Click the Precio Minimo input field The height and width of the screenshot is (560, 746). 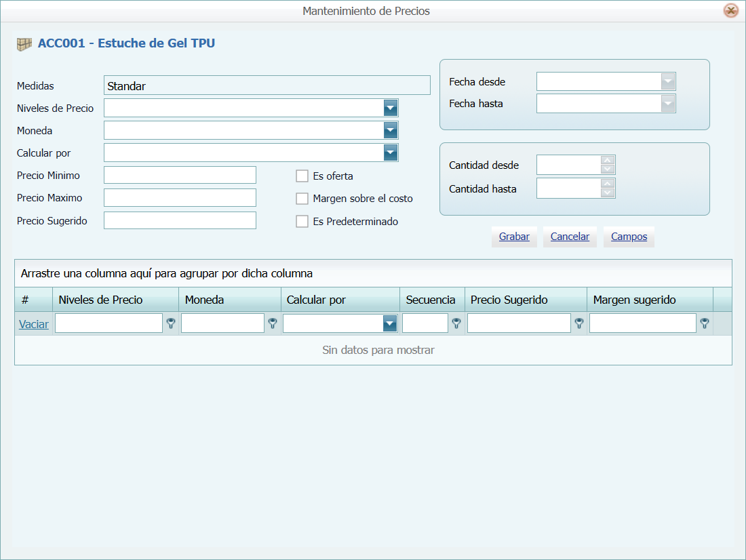click(x=180, y=175)
